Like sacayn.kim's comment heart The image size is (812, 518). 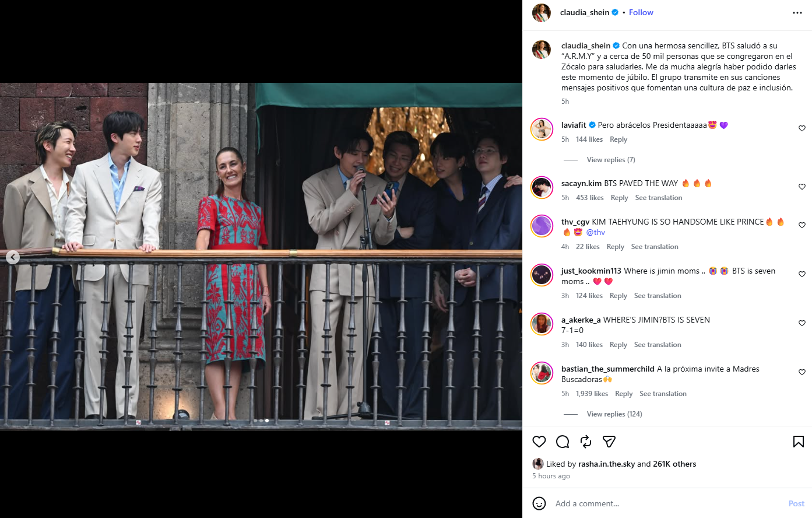pyautogui.click(x=802, y=187)
